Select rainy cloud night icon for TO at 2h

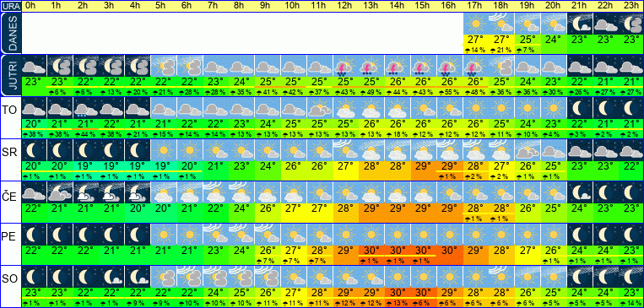85,108
